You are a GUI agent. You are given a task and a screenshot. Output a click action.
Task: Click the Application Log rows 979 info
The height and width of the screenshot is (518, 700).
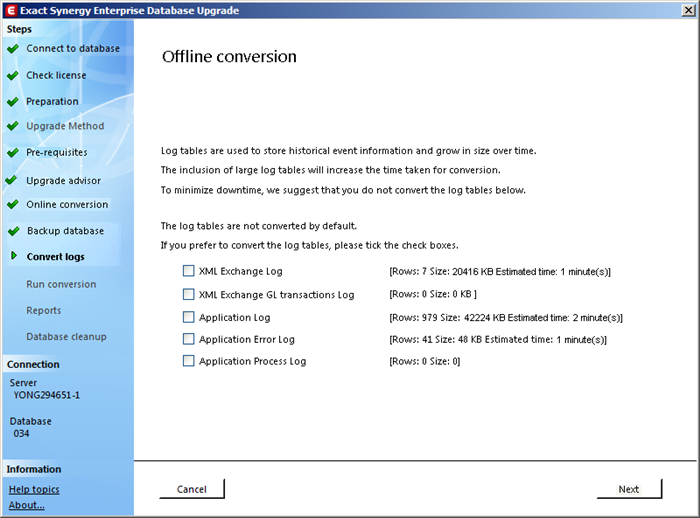[x=506, y=317]
